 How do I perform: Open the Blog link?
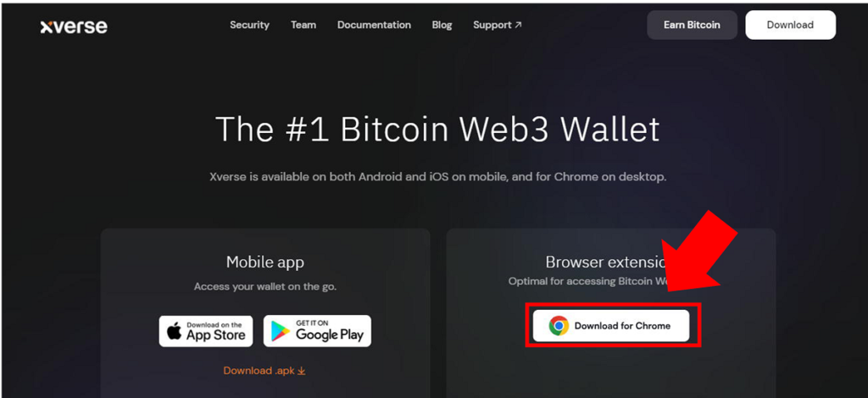(442, 25)
